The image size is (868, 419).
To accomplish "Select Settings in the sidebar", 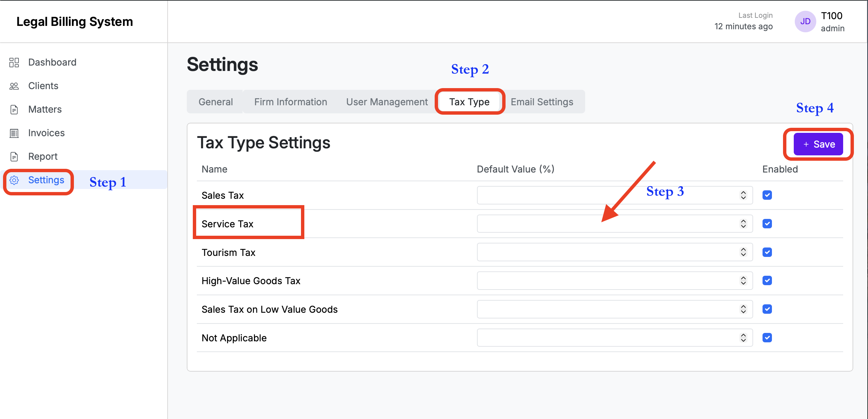I will 46,180.
